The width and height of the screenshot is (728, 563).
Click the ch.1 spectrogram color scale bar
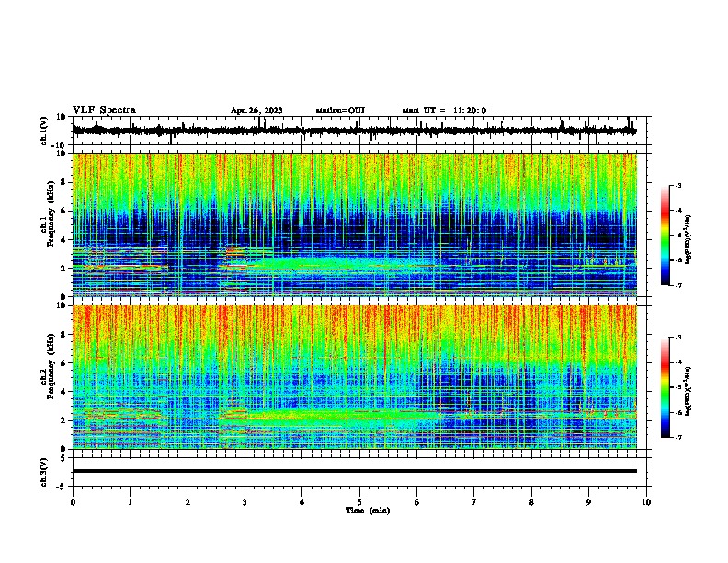coord(665,236)
